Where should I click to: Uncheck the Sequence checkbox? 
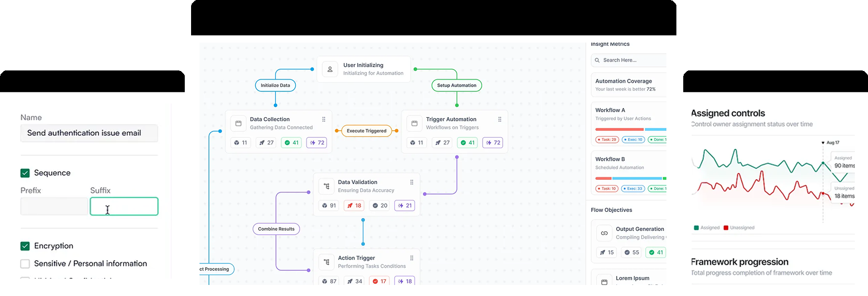coord(25,173)
